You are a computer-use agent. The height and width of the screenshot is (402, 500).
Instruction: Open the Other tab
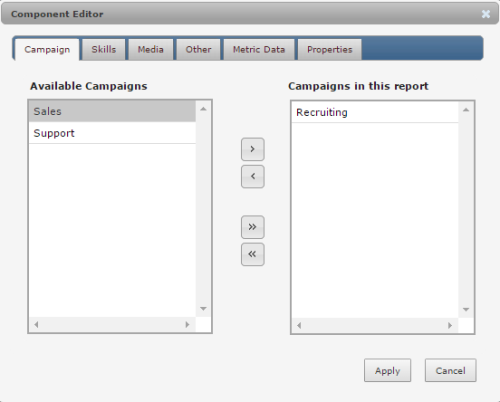pyautogui.click(x=198, y=50)
